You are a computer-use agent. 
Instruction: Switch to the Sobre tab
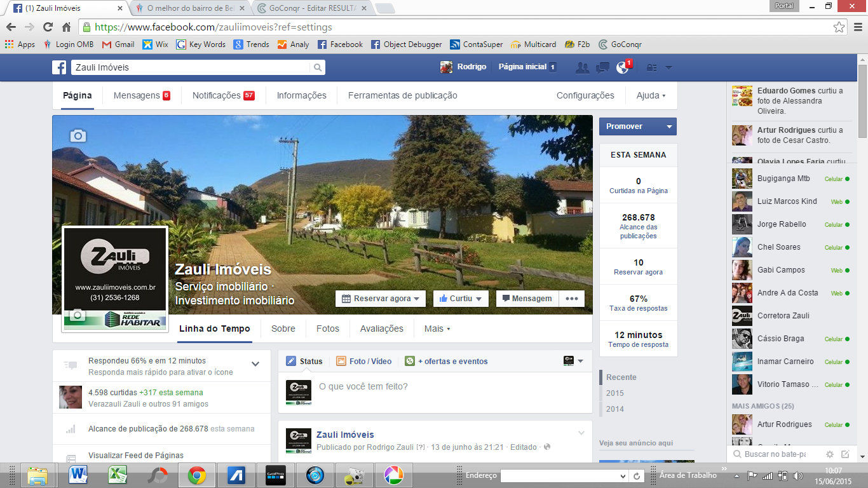tap(283, 329)
